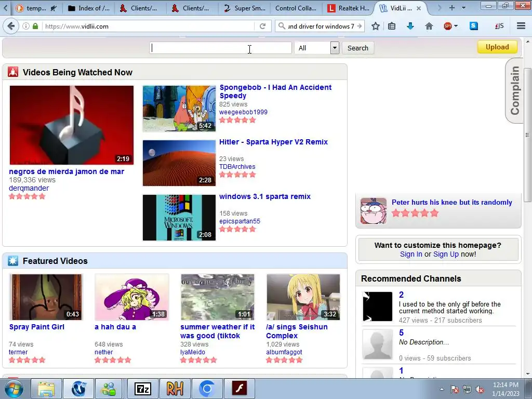Viewport: 532px width, 399px height.
Task: Show hidden tray icons arrow
Action: click(x=442, y=389)
